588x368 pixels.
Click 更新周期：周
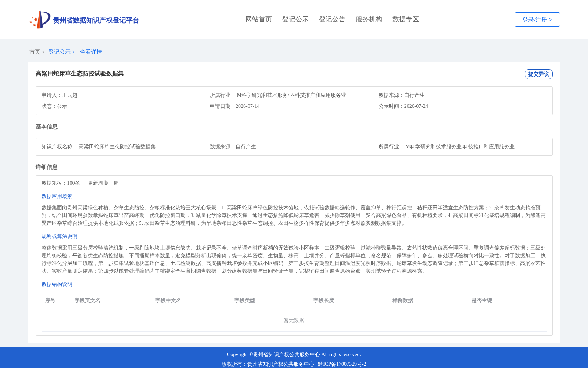103,183
